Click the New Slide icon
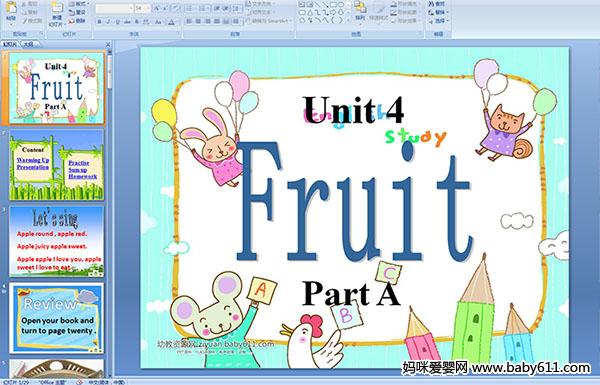Screen dimensions: 600x385 click(x=57, y=8)
